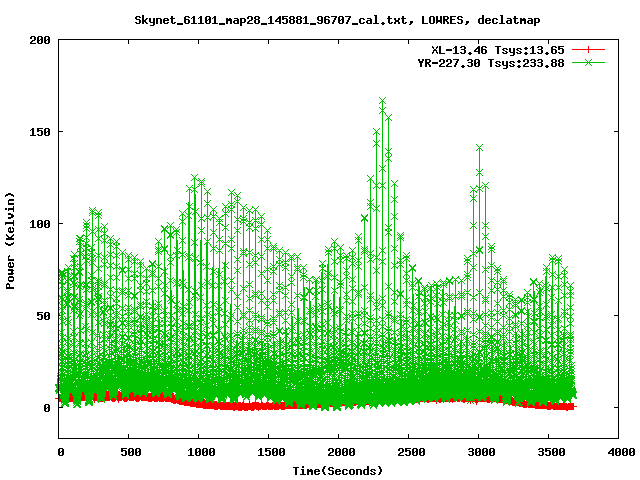640x480 pixels.
Task: Click the green peak top near 3000 seconds
Action: (479, 148)
